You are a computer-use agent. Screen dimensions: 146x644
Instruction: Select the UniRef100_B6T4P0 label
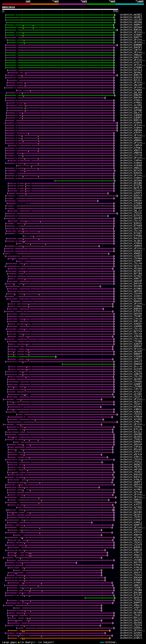(x=131, y=271)
